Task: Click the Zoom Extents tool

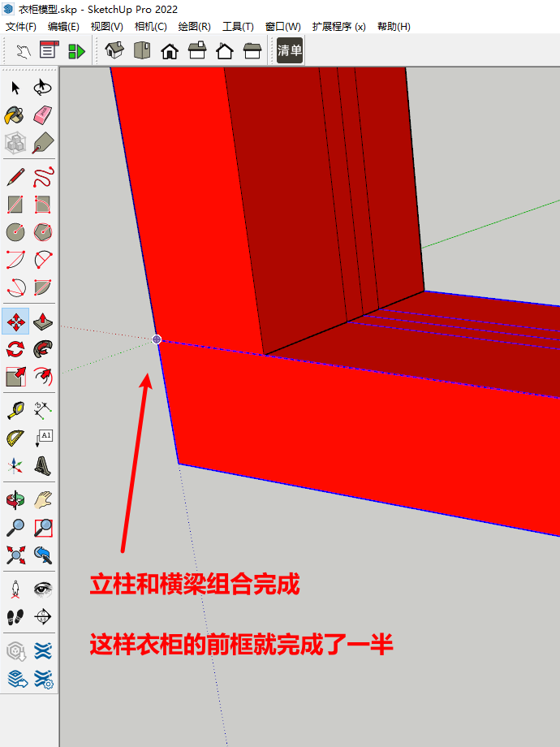Action: (x=15, y=555)
